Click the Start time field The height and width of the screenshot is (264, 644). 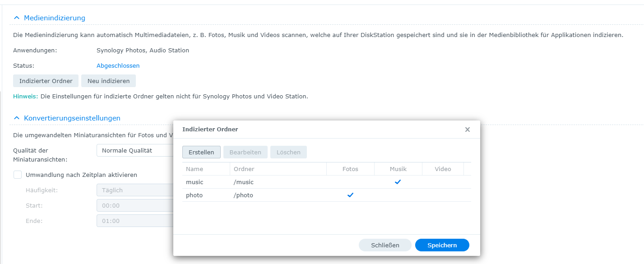click(x=135, y=206)
